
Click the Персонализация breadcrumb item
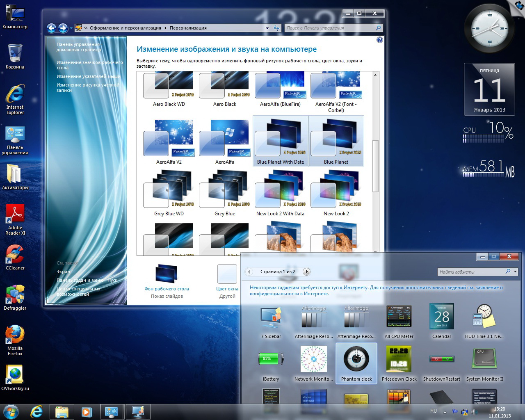coord(188,28)
